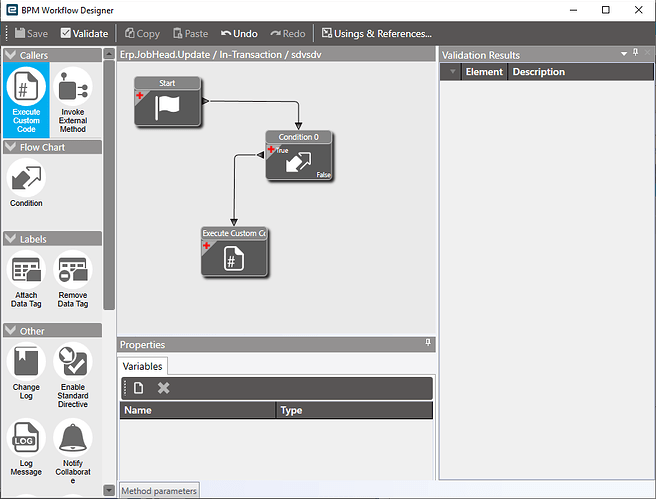The image size is (656, 499).
Task: Click the toolbar grip handle beside Save
Action: click(7, 33)
